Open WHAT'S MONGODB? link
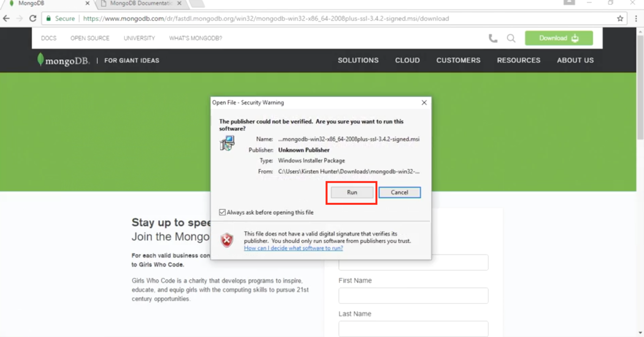644x337 pixels. (x=196, y=38)
